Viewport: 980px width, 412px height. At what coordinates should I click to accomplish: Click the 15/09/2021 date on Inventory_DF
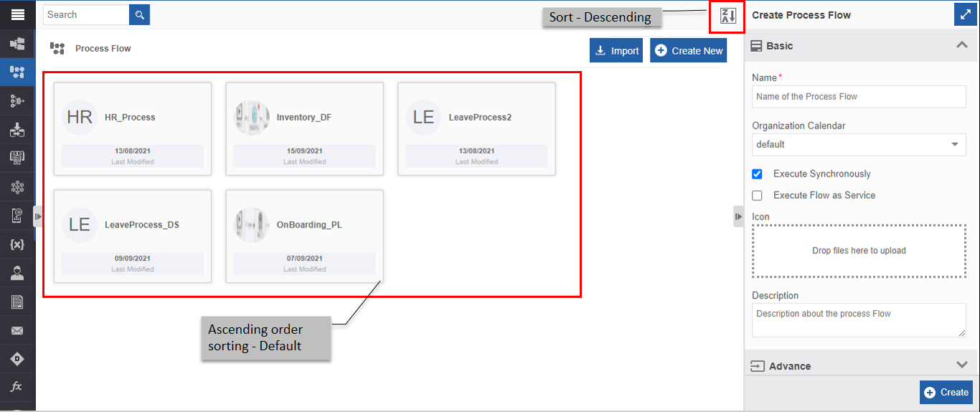pyautogui.click(x=304, y=151)
